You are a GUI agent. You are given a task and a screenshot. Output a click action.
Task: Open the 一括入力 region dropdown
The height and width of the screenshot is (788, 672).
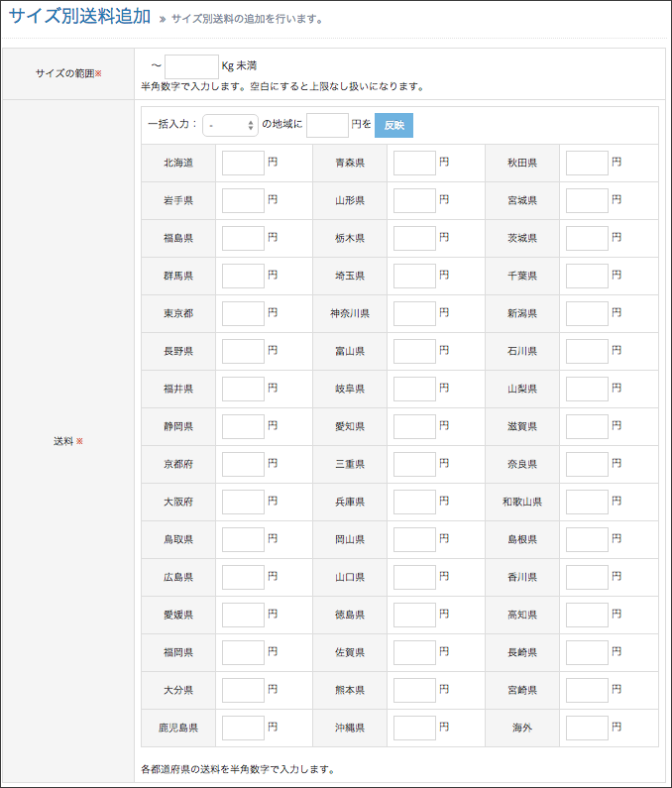230,125
